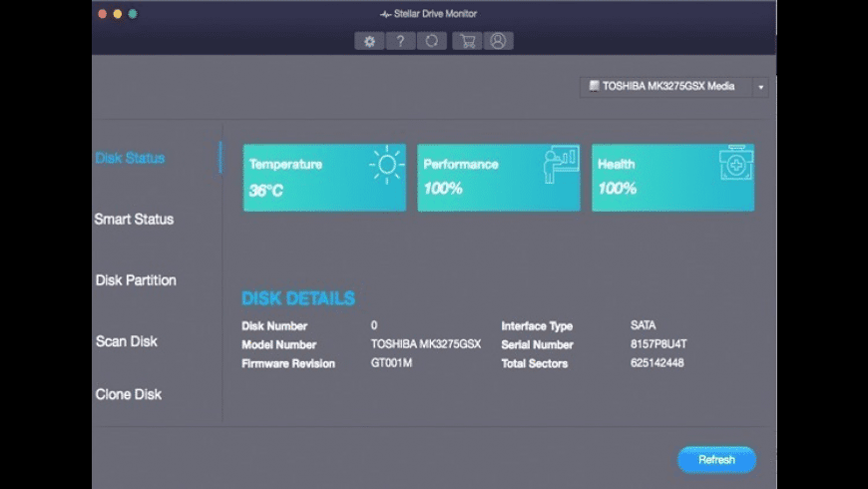Screen dimensions: 868x489
Task: Click the Disk Number value 0
Action: (x=374, y=325)
